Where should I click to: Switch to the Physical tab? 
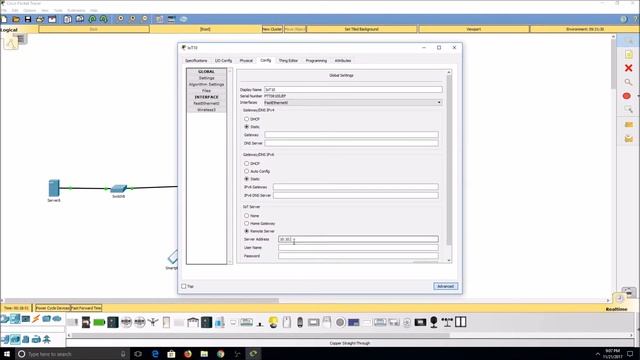[246, 60]
